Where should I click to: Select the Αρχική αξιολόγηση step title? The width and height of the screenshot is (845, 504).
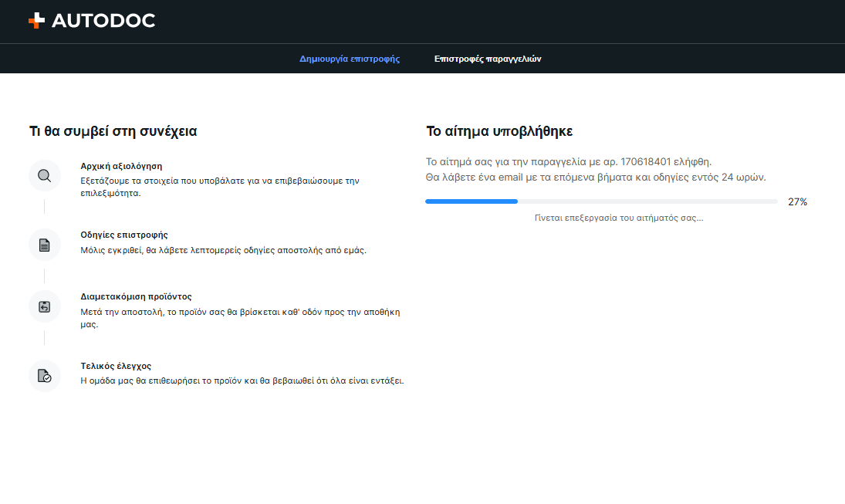[121, 166]
